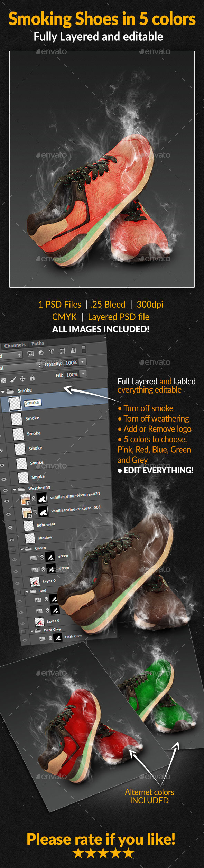
Task: Hide the light wear layer
Action: tap(10, 527)
